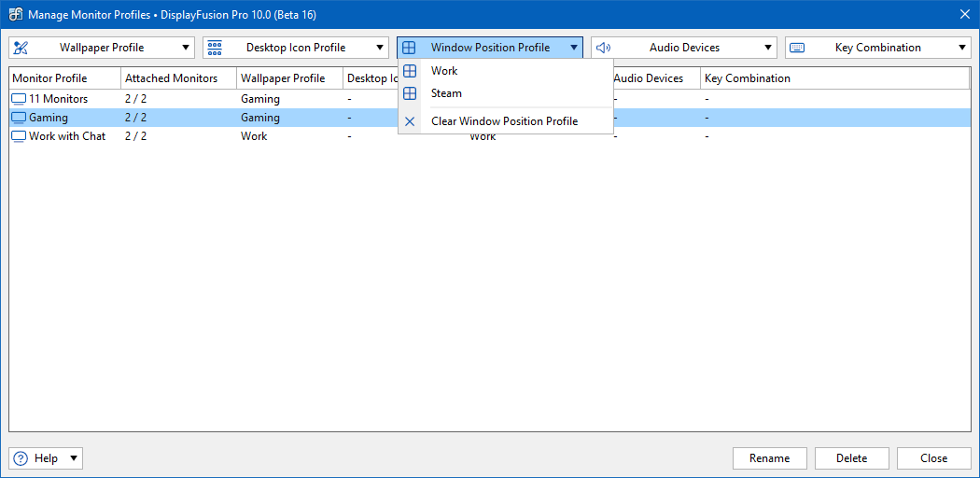The image size is (980, 478).
Task: Close the Manage Monitor Profiles window
Action: tap(965, 14)
